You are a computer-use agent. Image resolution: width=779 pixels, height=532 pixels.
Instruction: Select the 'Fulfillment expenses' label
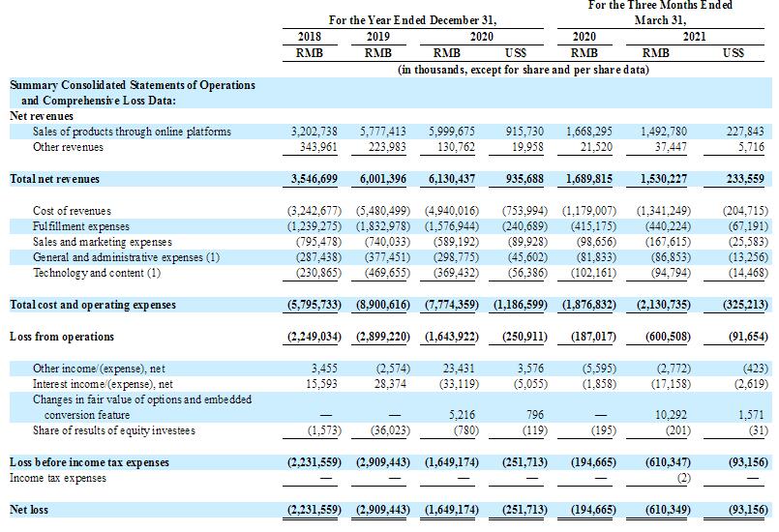[81, 226]
